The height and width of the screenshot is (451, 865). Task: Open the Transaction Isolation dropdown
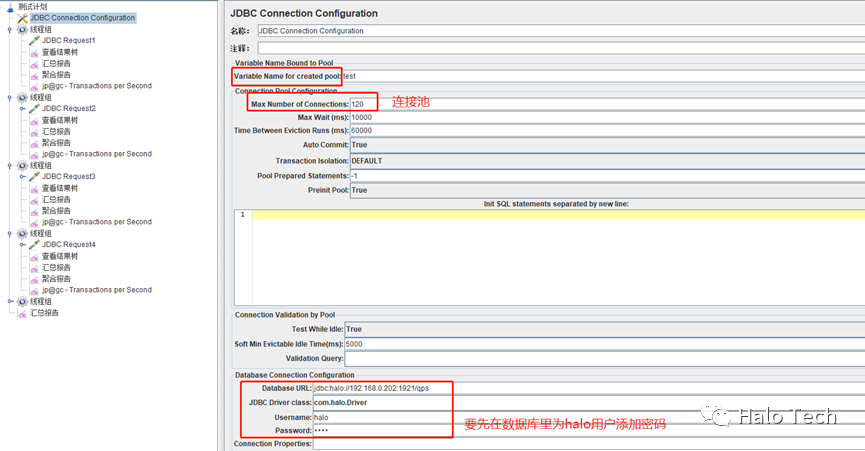[x=607, y=161]
